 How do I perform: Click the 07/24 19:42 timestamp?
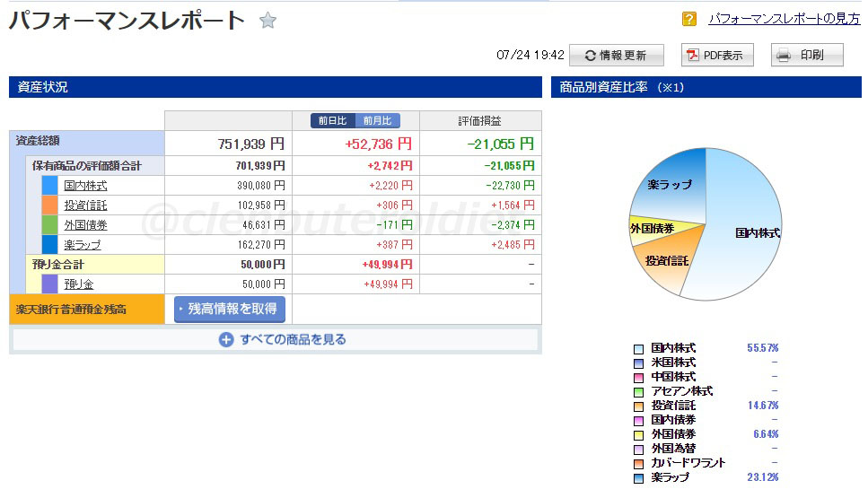pyautogui.click(x=530, y=56)
